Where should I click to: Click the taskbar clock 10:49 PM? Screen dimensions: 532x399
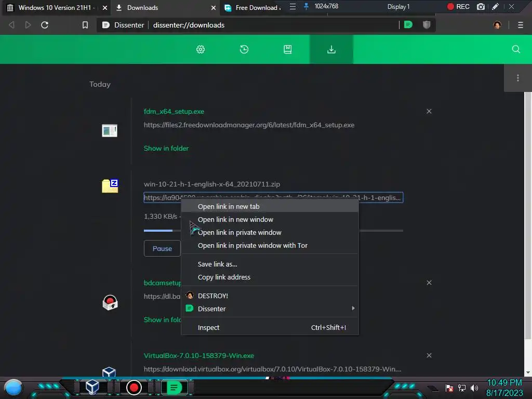point(504,383)
